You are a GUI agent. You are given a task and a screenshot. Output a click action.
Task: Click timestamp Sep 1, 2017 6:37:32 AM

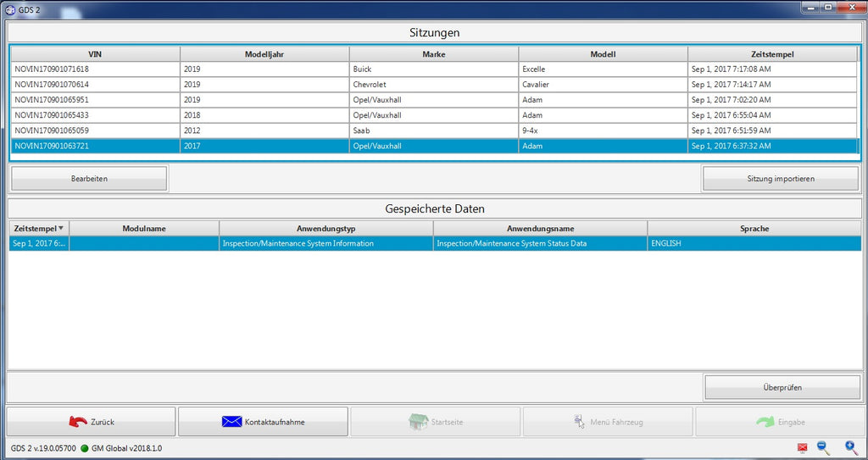(x=773, y=147)
